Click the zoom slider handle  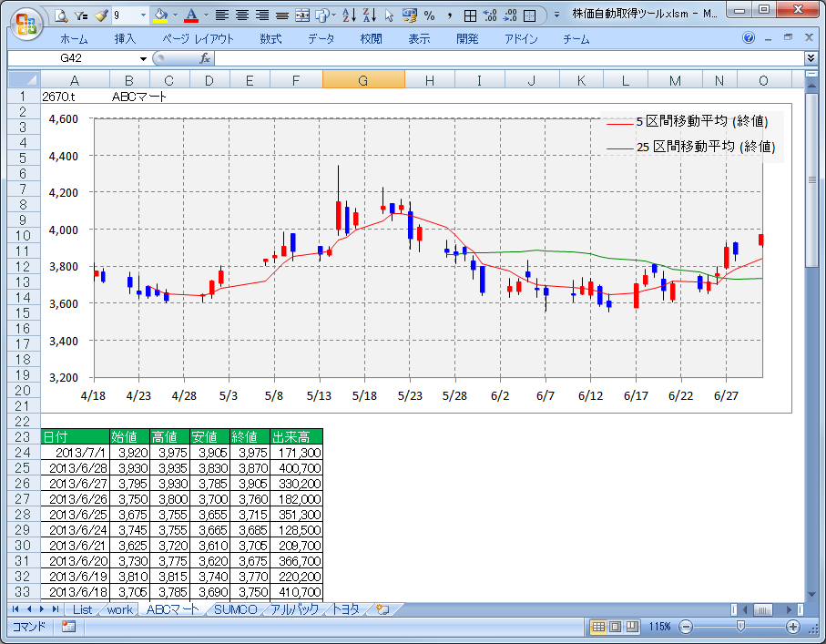[x=740, y=626]
